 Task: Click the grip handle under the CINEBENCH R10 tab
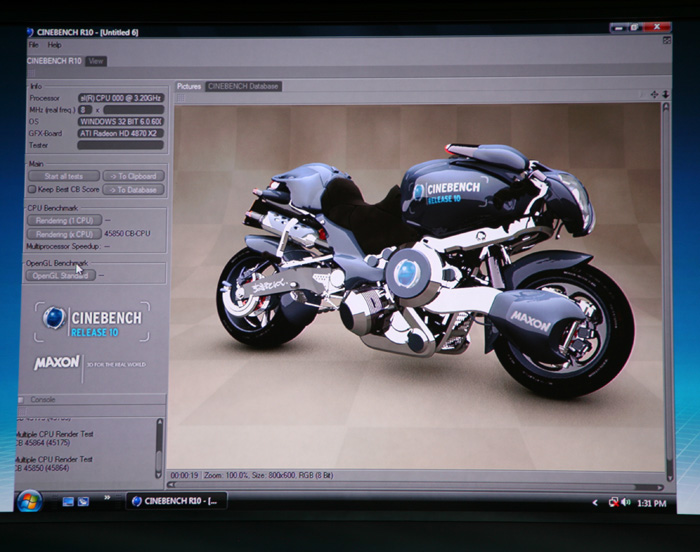pyautogui.click(x=31, y=73)
